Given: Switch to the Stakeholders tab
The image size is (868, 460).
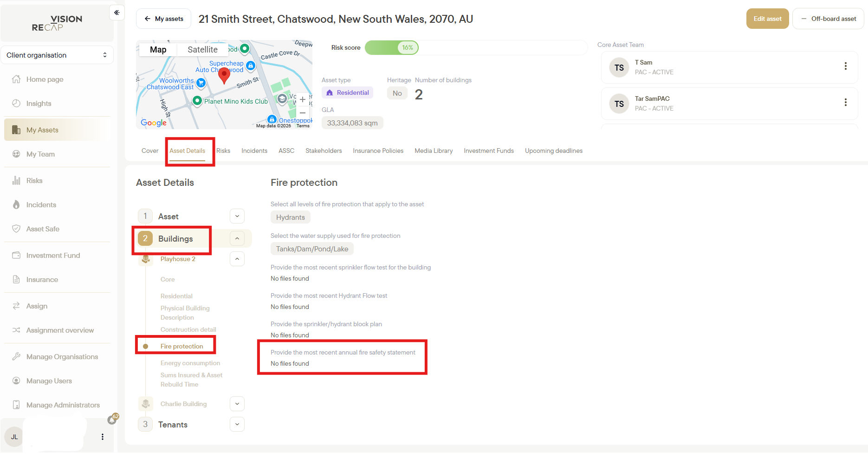Looking at the screenshot, I should 324,151.
